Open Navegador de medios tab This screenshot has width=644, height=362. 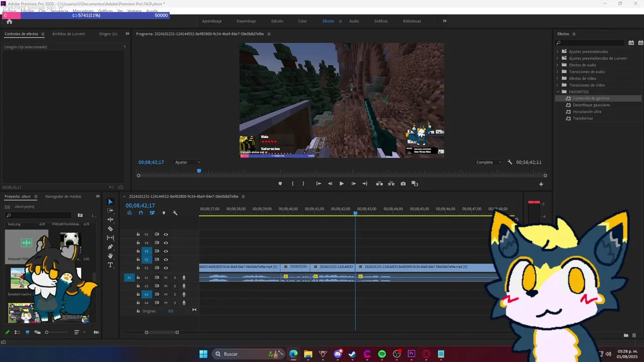click(63, 197)
